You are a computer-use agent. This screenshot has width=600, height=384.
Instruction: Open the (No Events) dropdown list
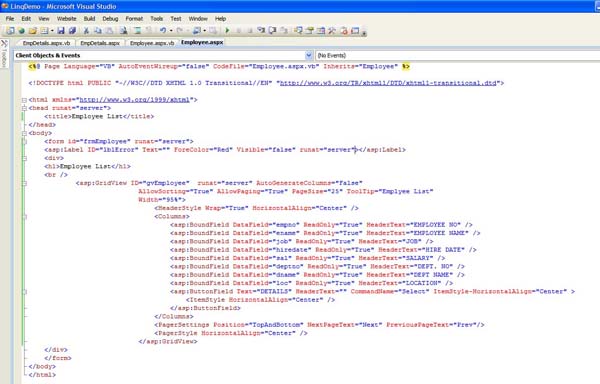(458, 55)
